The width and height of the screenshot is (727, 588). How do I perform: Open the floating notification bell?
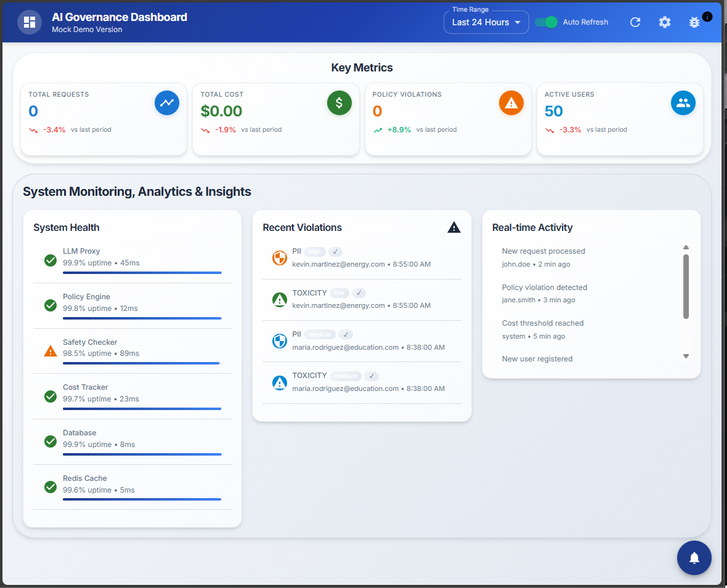694,558
